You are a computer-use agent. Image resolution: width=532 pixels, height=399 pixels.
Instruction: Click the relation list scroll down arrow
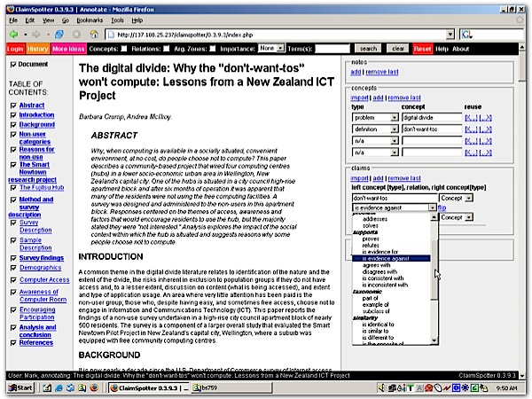(x=434, y=340)
